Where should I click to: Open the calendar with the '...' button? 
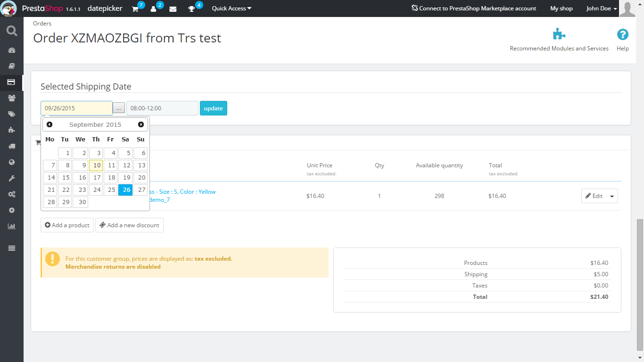[119, 108]
